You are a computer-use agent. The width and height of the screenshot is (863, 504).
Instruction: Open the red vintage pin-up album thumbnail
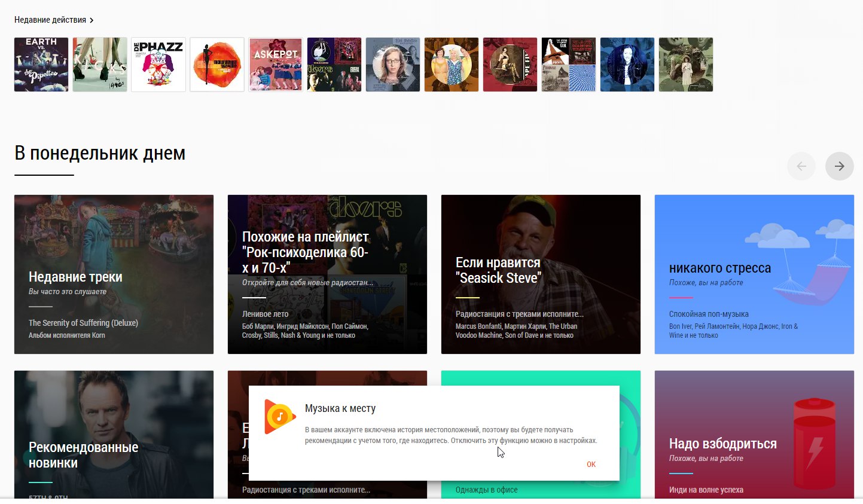tap(510, 65)
